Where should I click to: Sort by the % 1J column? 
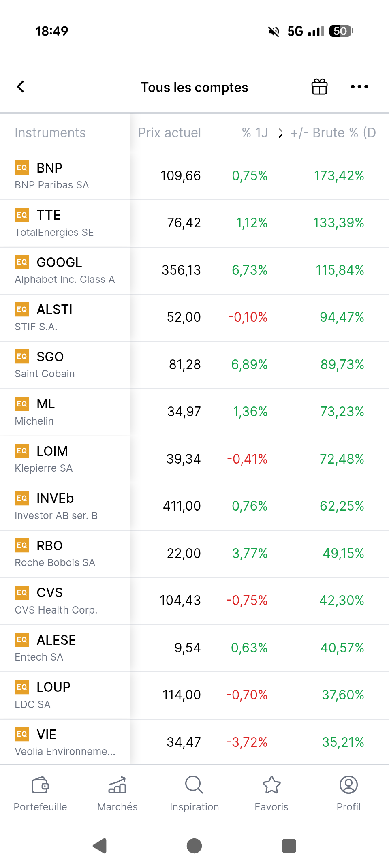point(254,133)
